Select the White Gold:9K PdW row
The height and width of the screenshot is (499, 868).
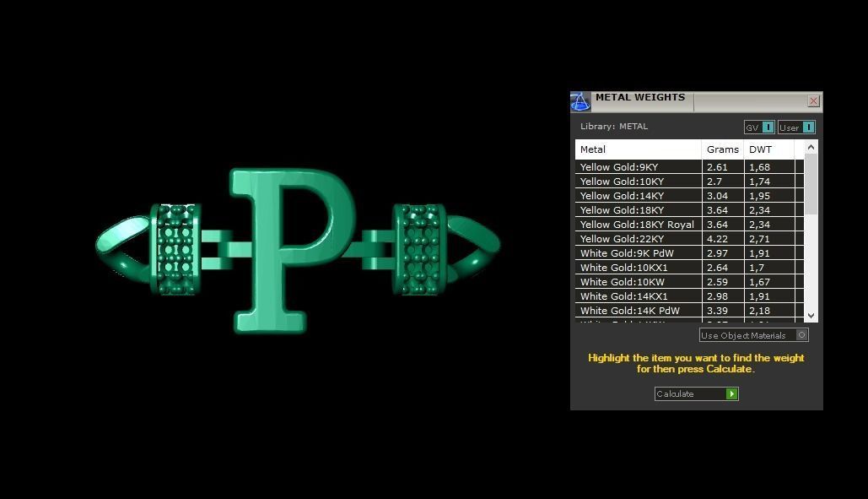(689, 253)
